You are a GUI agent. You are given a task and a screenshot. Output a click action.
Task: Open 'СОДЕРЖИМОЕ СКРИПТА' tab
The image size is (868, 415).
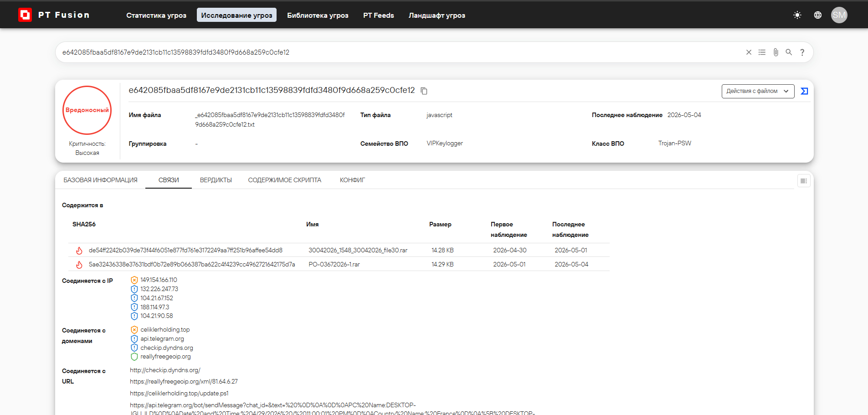285,180
